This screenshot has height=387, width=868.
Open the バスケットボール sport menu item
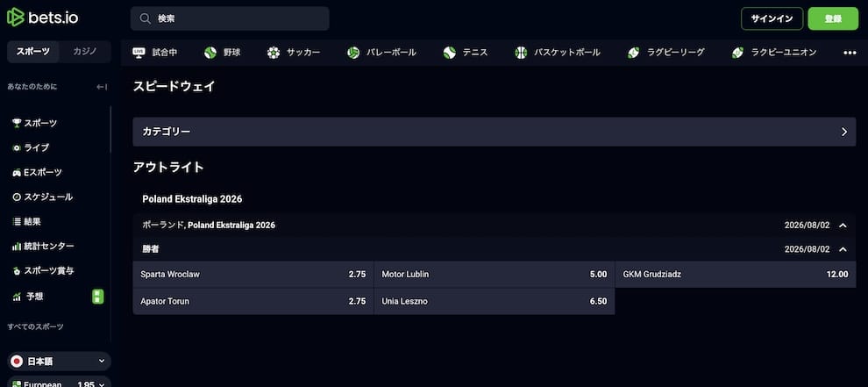point(558,53)
